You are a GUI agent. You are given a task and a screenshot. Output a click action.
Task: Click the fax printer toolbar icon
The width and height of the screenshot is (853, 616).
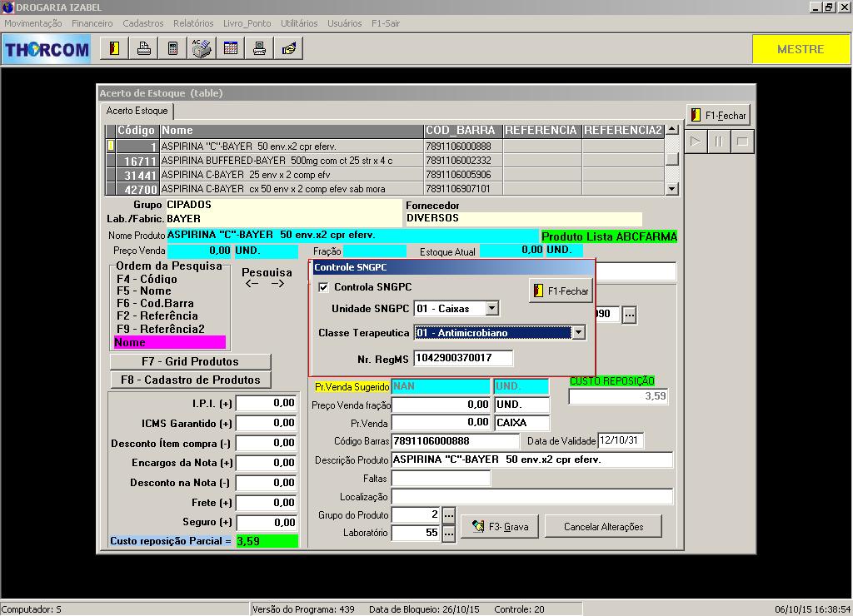pos(143,48)
